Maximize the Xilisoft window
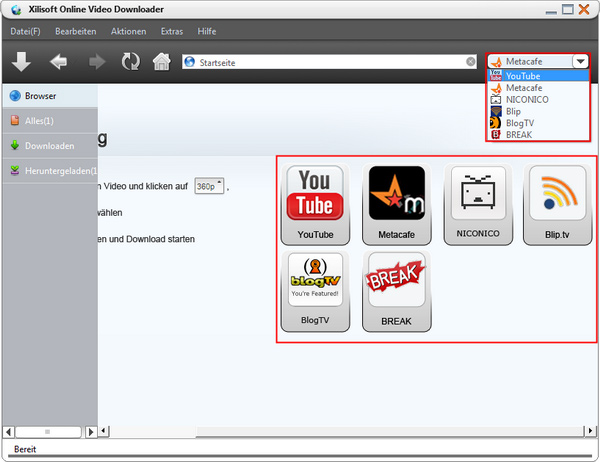This screenshot has height=462, width=600. (x=567, y=9)
